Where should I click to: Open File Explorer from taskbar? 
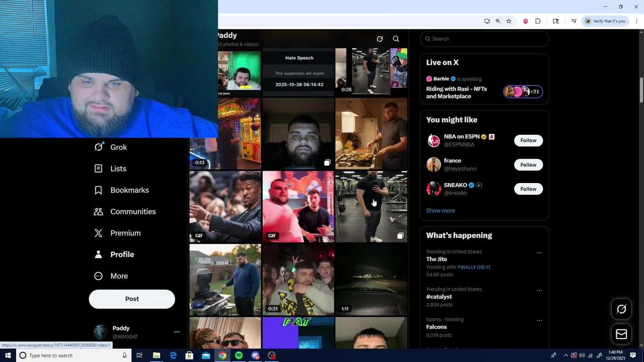tap(156, 355)
